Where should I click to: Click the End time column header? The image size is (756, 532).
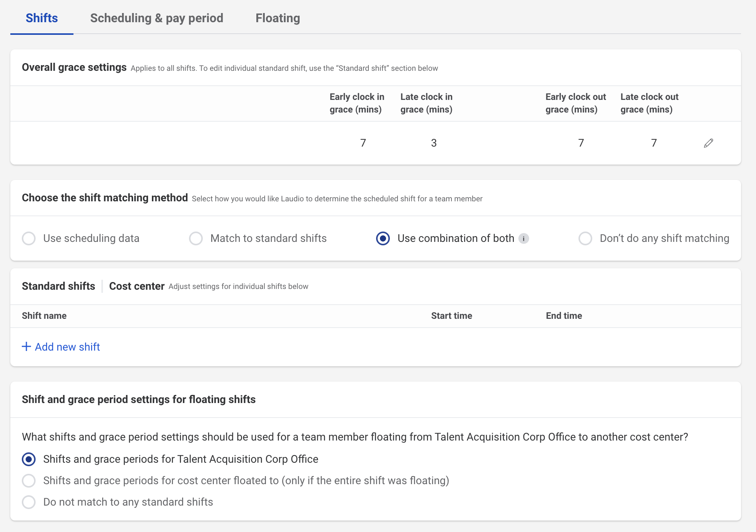[564, 316]
